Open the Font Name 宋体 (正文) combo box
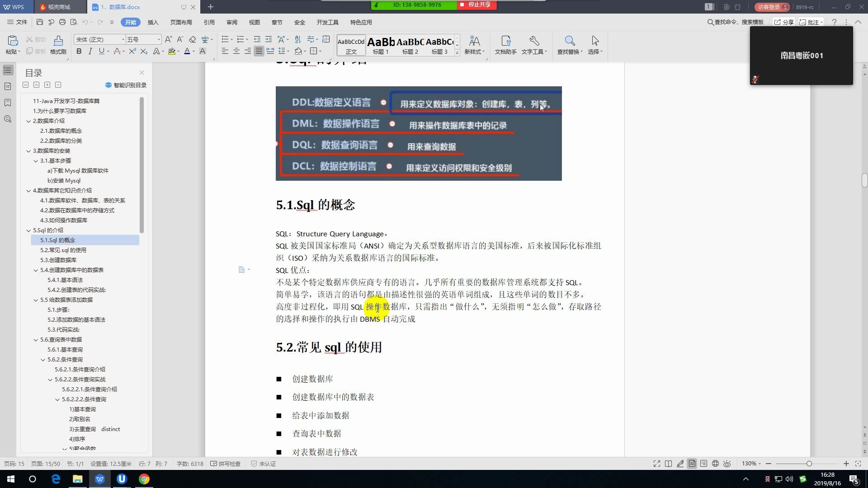Screen dimensions: 868x488 tap(99, 39)
